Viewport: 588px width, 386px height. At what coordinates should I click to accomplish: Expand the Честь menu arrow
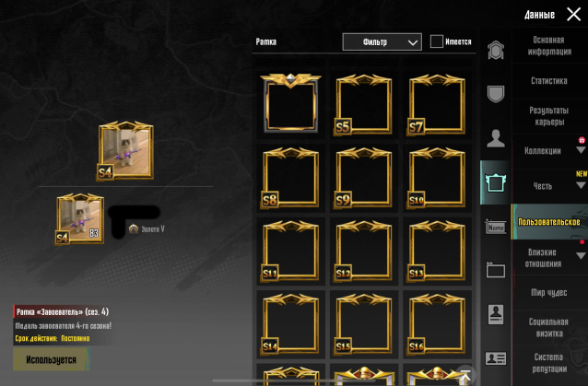581,185
